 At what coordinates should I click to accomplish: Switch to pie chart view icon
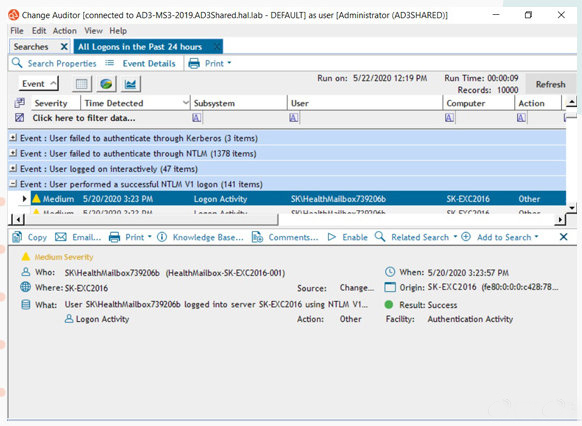pyautogui.click(x=106, y=84)
